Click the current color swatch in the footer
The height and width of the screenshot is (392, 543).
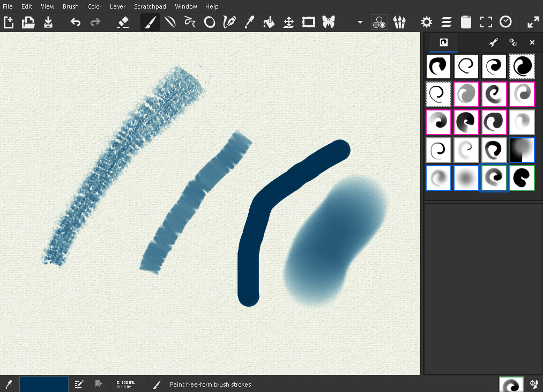click(x=44, y=384)
